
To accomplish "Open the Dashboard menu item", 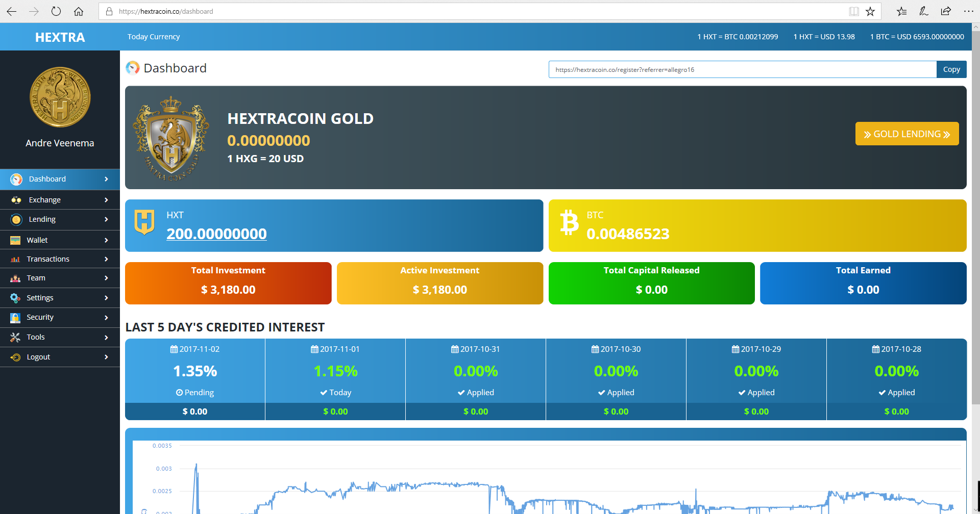I will 60,179.
